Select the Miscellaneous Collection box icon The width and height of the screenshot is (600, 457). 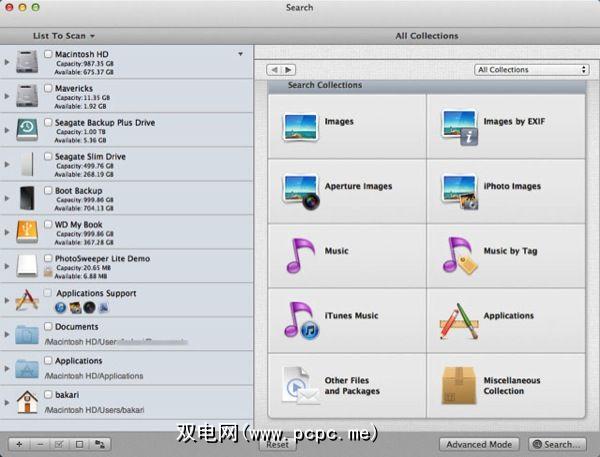tap(459, 385)
